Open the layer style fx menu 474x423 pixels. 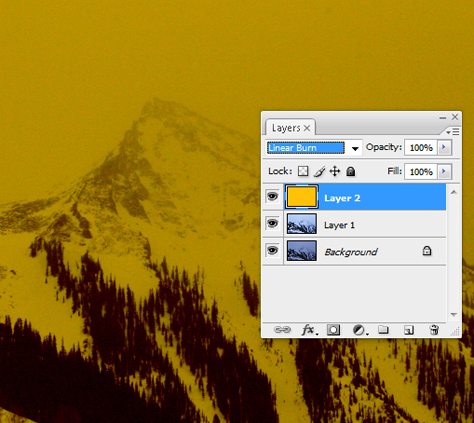(x=309, y=330)
